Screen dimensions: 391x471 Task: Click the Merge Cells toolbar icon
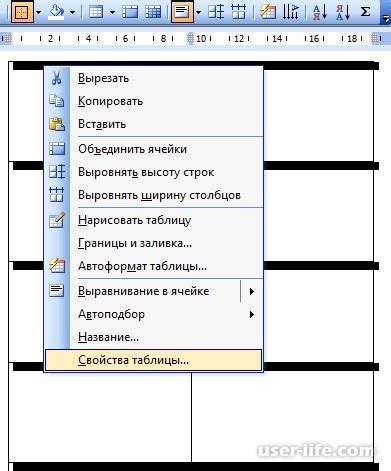pyautogui.click(x=130, y=12)
